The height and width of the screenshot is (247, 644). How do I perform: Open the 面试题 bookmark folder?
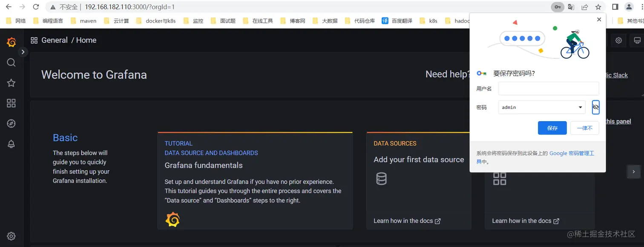[223, 20]
